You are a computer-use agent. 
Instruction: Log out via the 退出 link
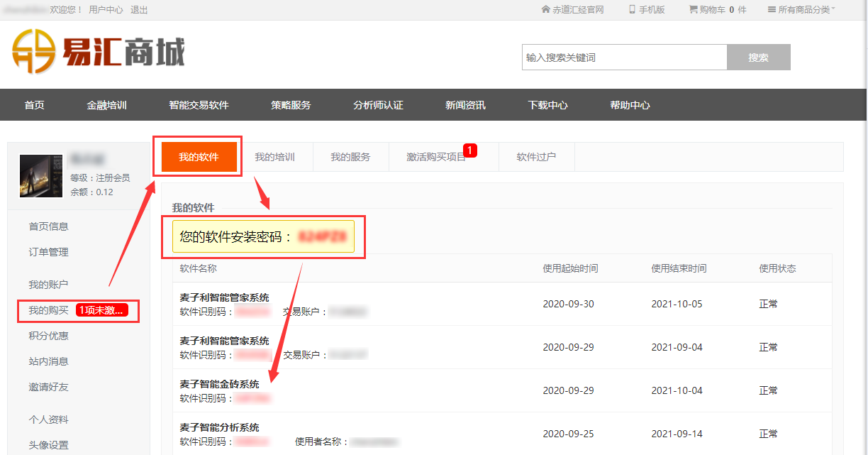coord(140,10)
